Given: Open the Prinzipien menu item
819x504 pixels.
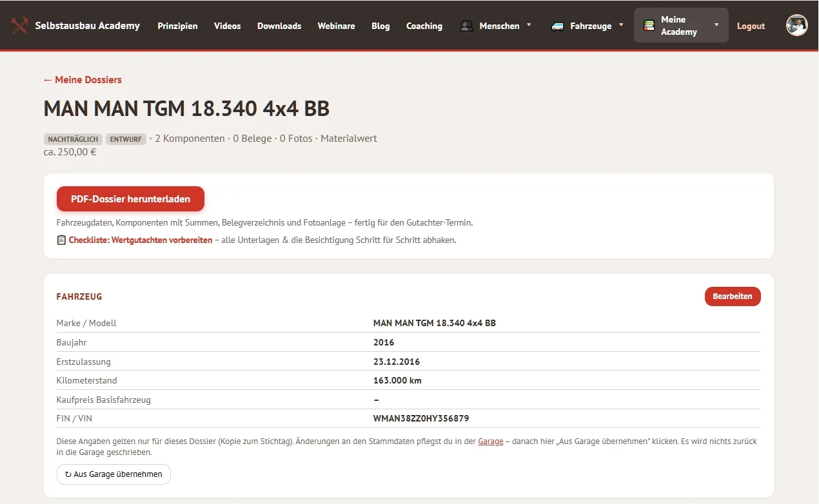Looking at the screenshot, I should [177, 26].
